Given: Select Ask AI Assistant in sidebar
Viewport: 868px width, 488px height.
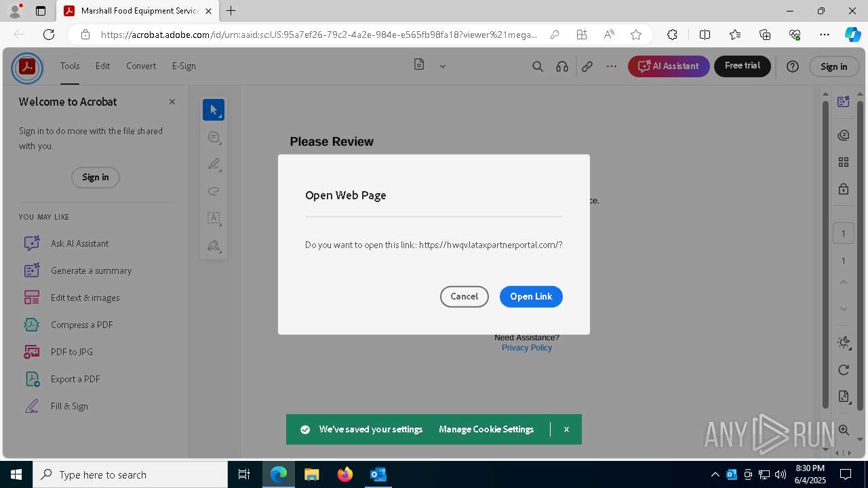Looking at the screenshot, I should pyautogui.click(x=79, y=243).
